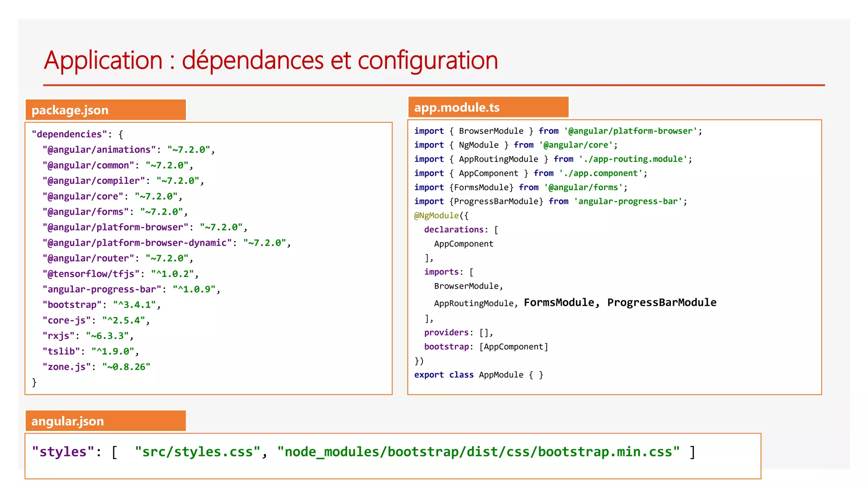Click the "zone.js": "~0.8.26" line
Screen dimensions: 868x488
(x=97, y=367)
